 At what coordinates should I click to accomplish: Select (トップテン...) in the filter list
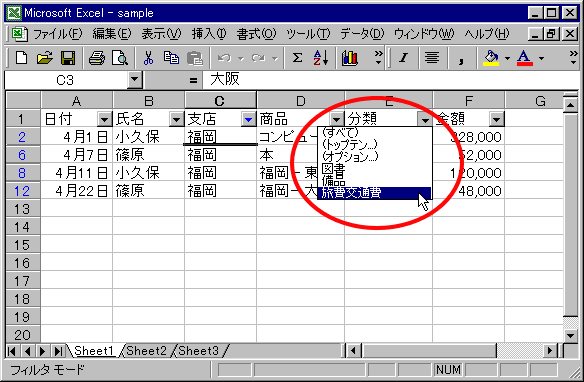(375, 144)
